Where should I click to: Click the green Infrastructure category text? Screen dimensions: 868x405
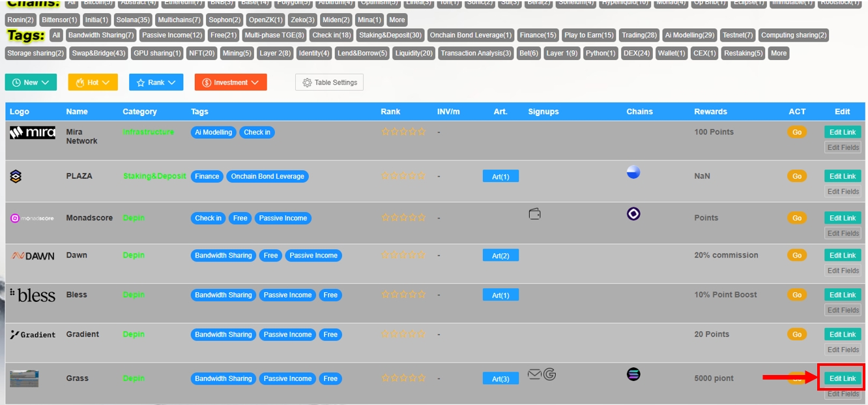pos(149,132)
